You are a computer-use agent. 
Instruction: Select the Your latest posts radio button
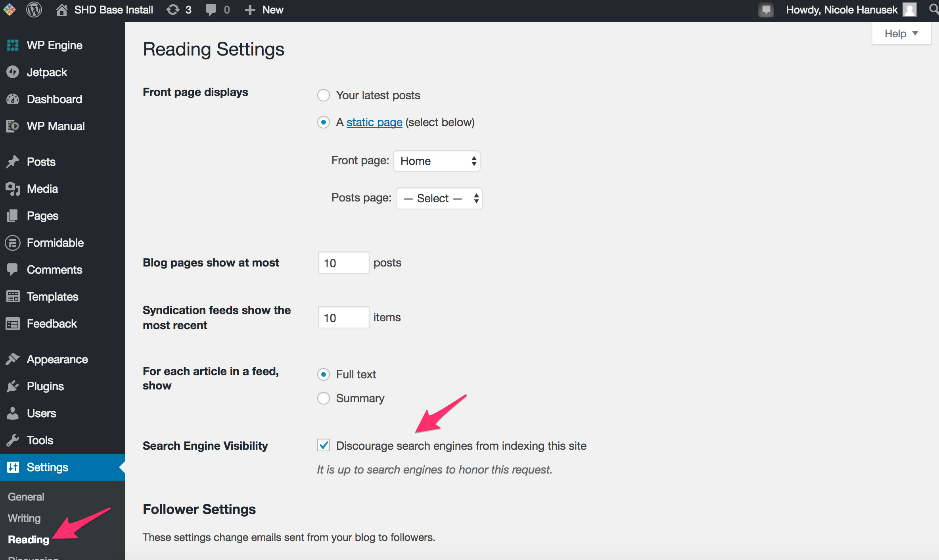324,95
